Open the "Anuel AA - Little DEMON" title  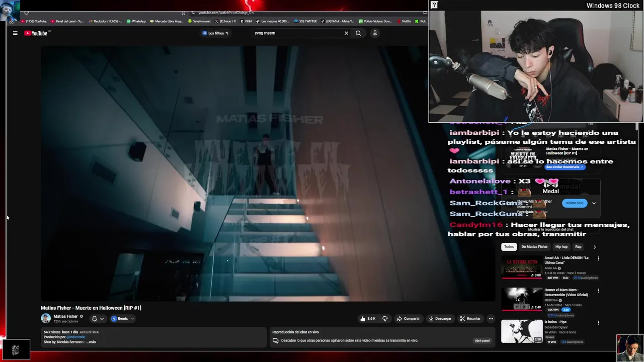[x=567, y=260]
